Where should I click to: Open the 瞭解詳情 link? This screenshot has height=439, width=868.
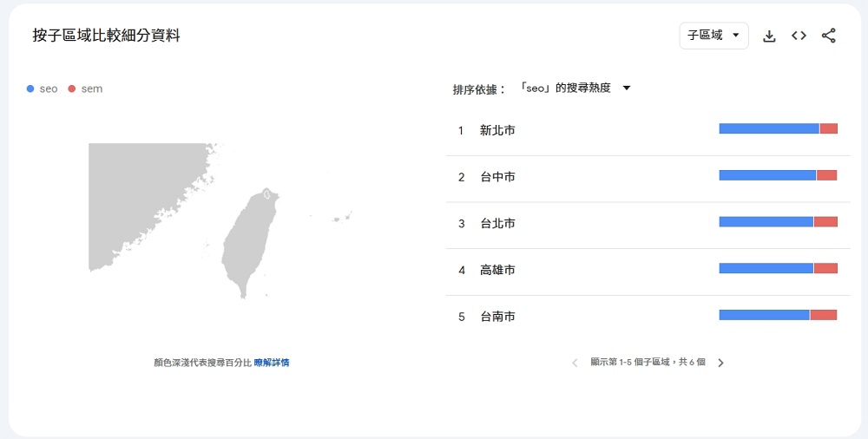[271, 363]
